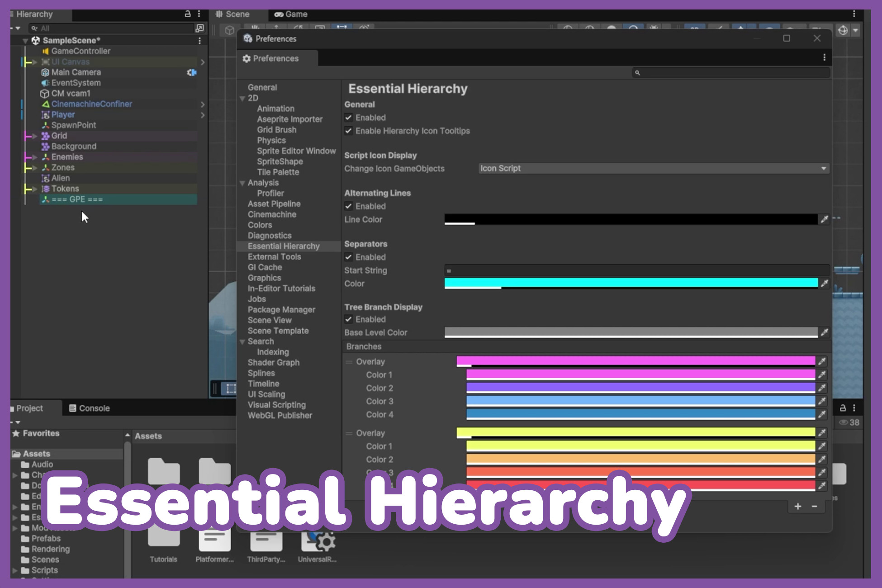Click the eyedropper beside Separators Color
Image resolution: width=882 pixels, height=588 pixels.
(x=824, y=284)
